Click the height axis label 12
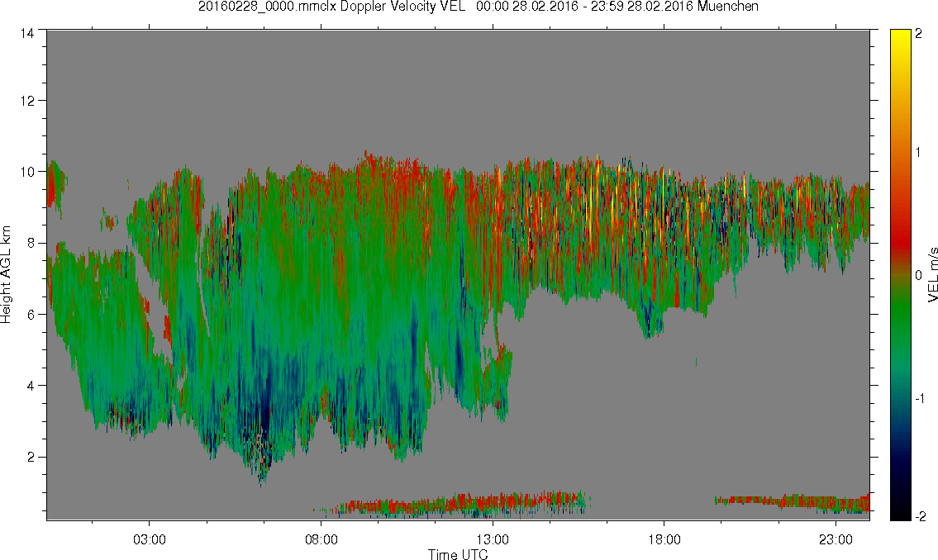 tap(27, 101)
